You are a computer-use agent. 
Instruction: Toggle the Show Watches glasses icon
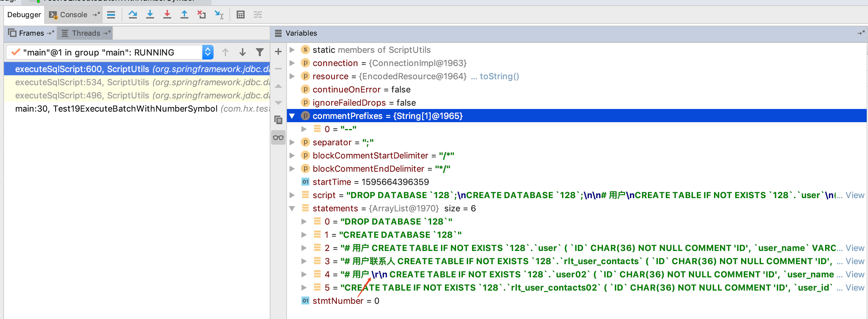tap(278, 137)
